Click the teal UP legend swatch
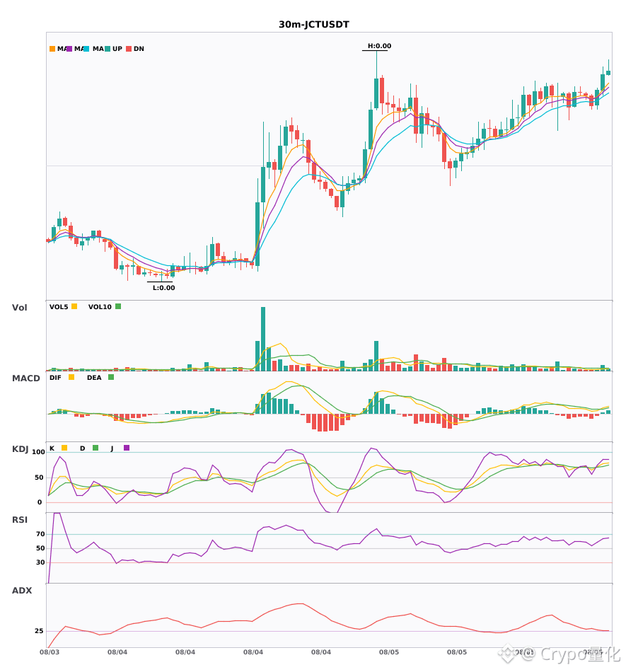626x672 pixels. click(108, 49)
